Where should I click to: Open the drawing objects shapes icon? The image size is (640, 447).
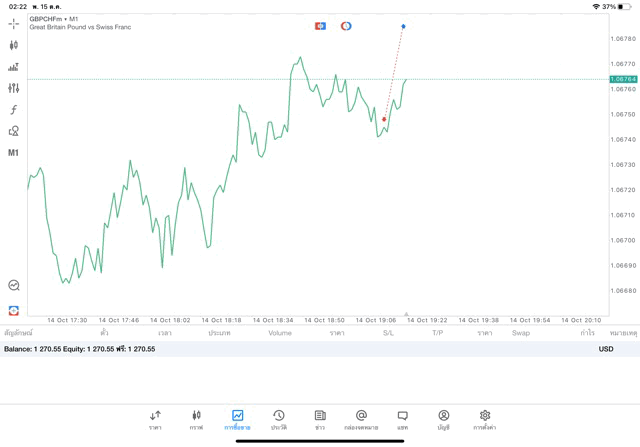tap(13, 131)
